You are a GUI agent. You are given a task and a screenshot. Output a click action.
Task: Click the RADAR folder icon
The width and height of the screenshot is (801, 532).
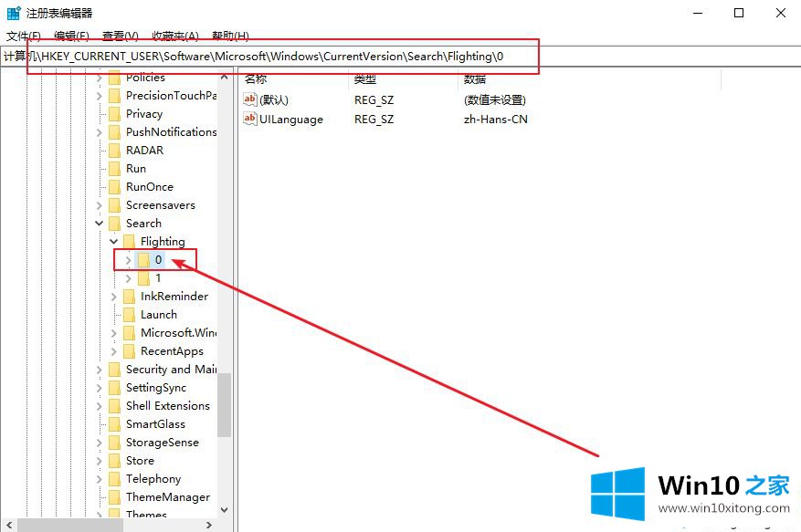(115, 150)
